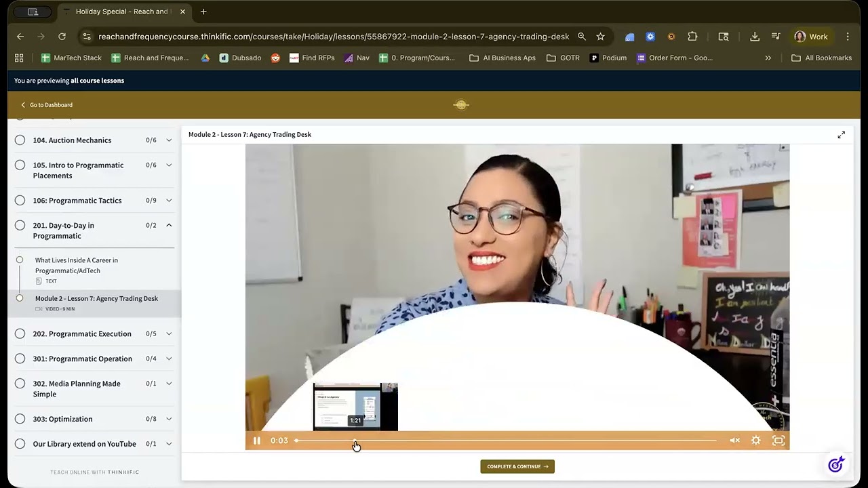The width and height of the screenshot is (868, 488).
Task: Open the Dubsado bookmark
Action: pyautogui.click(x=241, y=58)
